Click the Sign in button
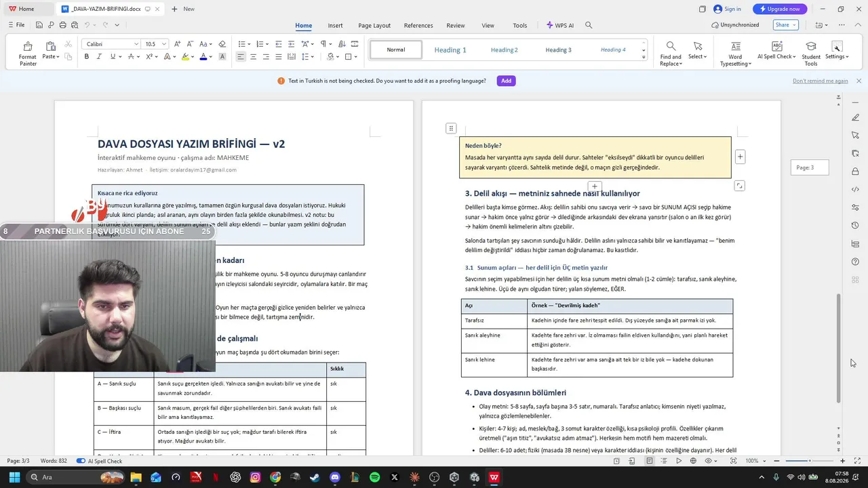Screen dimensions: 868x488 point(727,9)
